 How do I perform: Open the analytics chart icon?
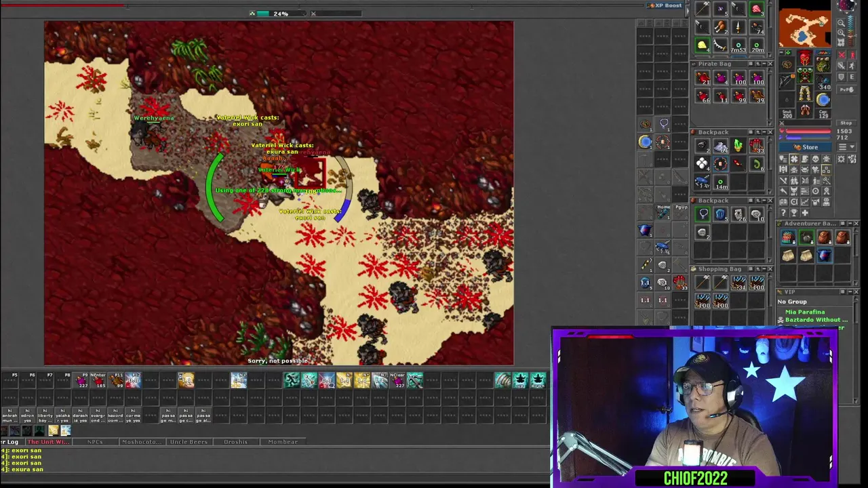click(x=804, y=202)
